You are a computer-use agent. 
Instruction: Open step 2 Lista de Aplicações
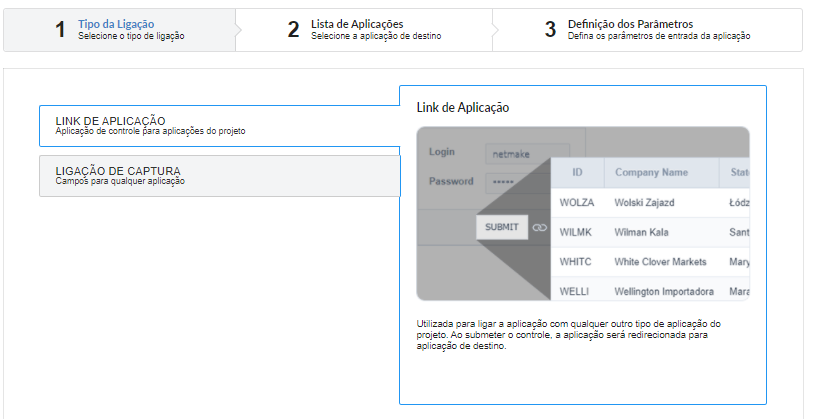point(364,30)
